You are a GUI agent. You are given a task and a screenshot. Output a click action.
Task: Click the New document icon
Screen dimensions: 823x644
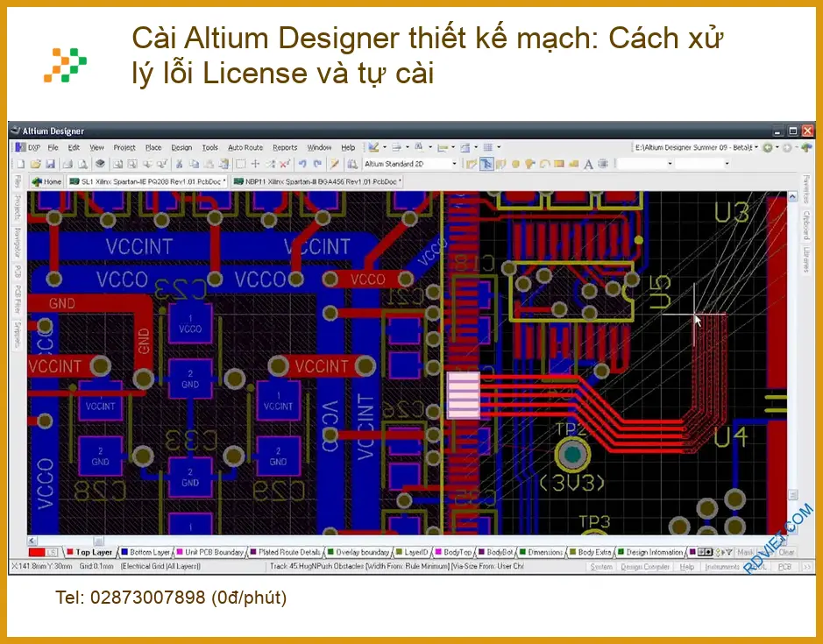(x=21, y=164)
